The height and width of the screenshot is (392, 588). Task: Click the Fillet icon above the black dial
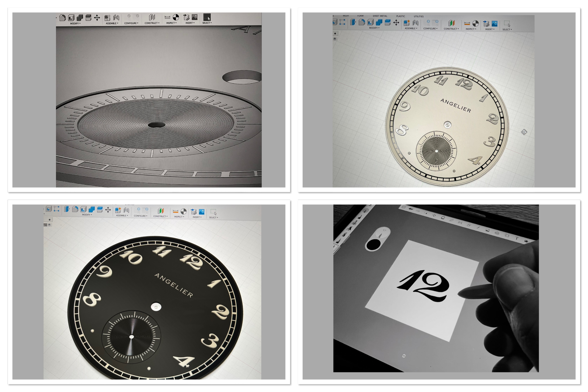(x=75, y=209)
